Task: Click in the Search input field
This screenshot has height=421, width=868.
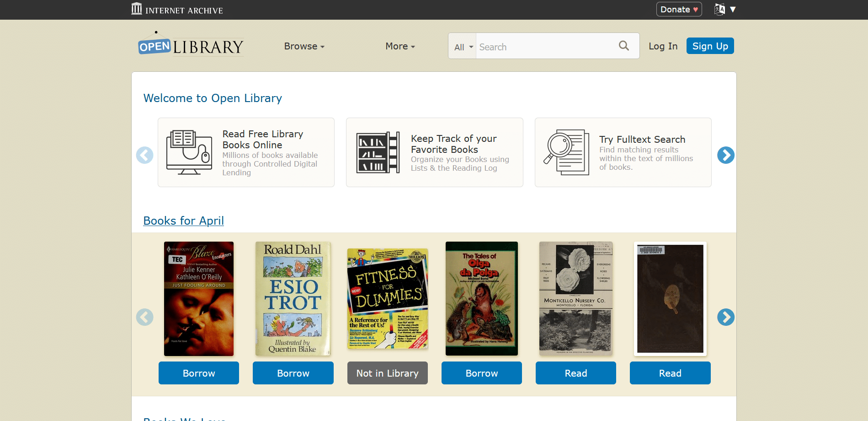Action: tap(546, 47)
